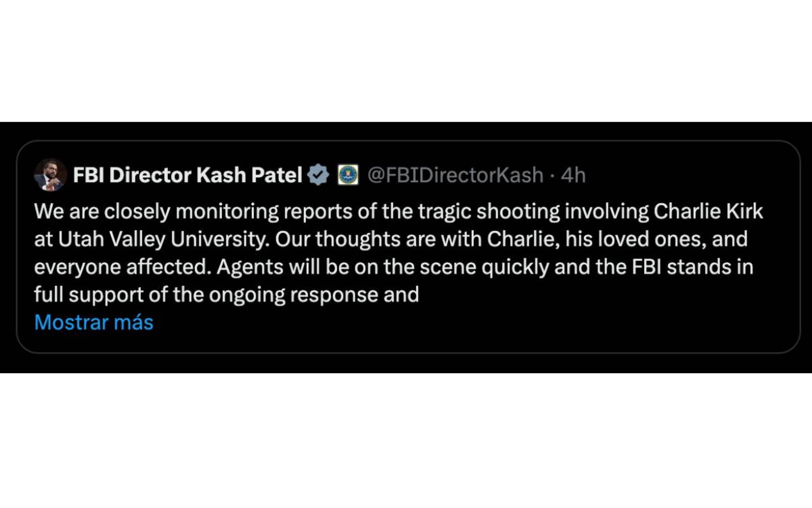Click empty space right of Mostrar más
Screen dimensions: 812x508
point(423,322)
